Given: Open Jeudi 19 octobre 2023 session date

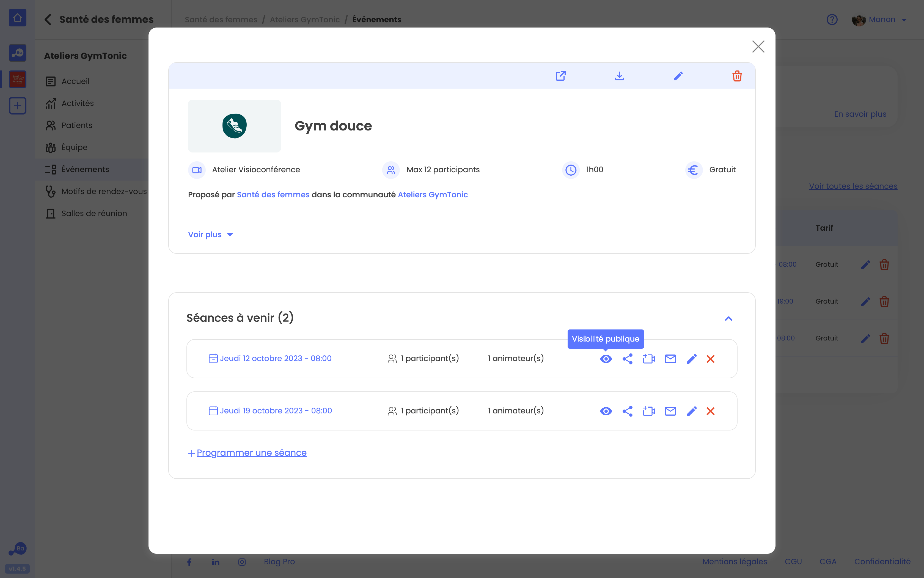Looking at the screenshot, I should (x=270, y=411).
